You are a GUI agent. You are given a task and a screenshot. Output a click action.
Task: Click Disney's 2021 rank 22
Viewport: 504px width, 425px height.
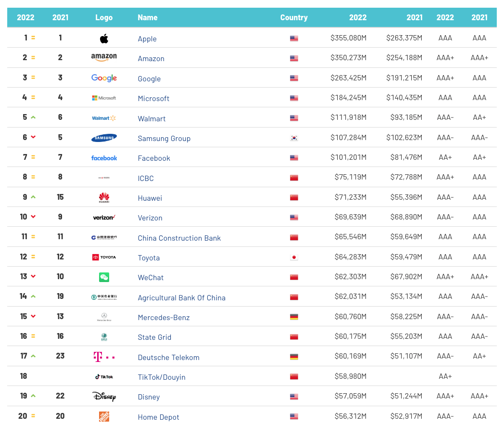pyautogui.click(x=60, y=396)
